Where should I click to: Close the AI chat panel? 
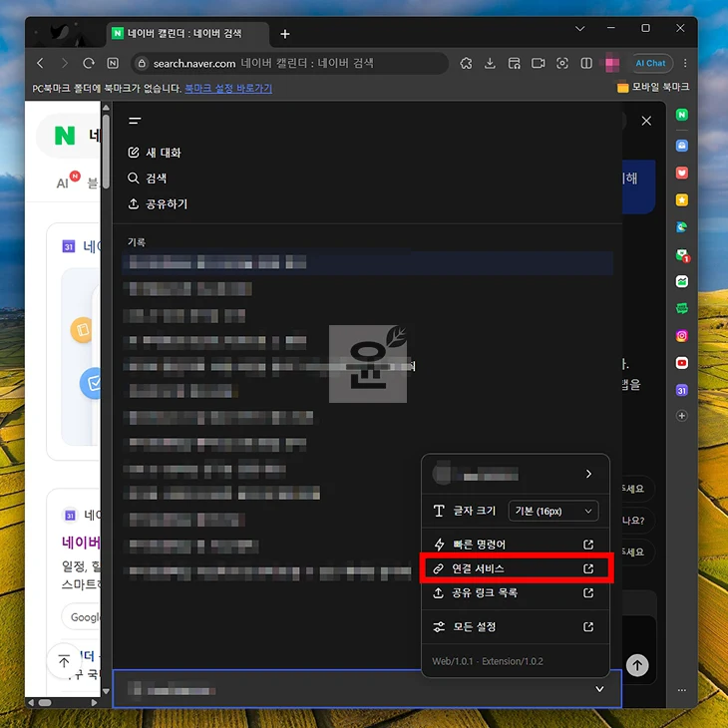pyautogui.click(x=646, y=121)
